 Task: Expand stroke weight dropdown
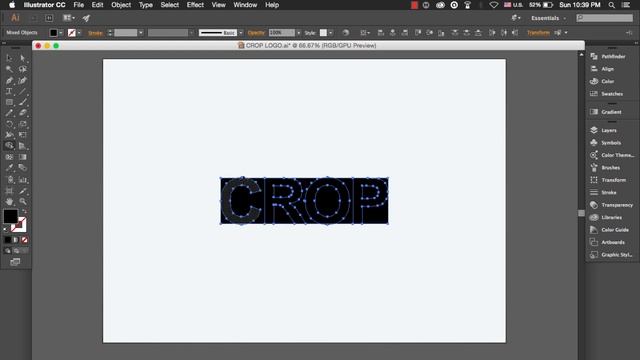pos(141,33)
